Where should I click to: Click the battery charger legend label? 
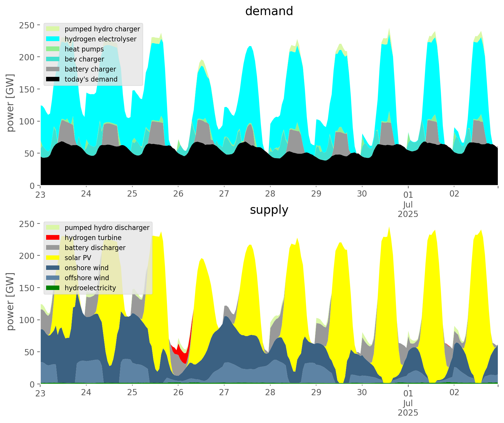[x=90, y=69]
